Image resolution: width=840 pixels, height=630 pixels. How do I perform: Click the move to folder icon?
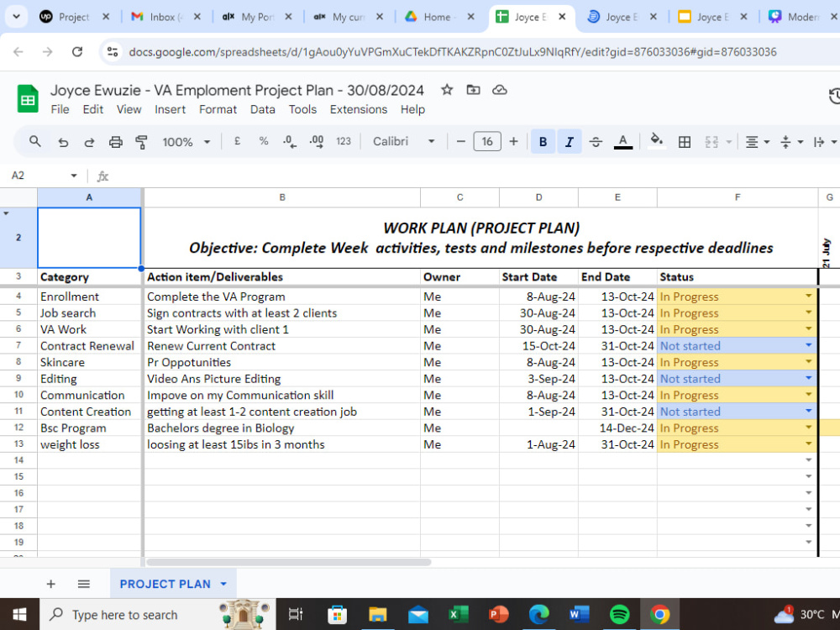473,90
